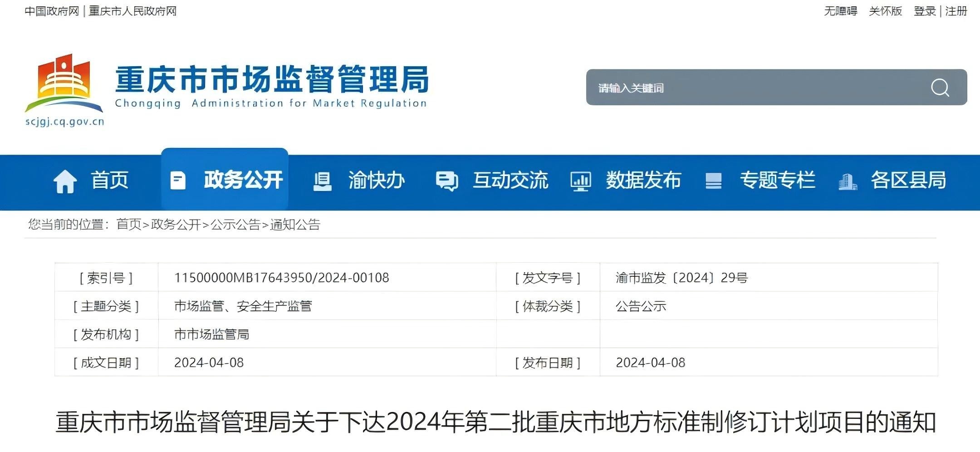Click the stacked bars icon beside 专题专栏

(x=713, y=181)
